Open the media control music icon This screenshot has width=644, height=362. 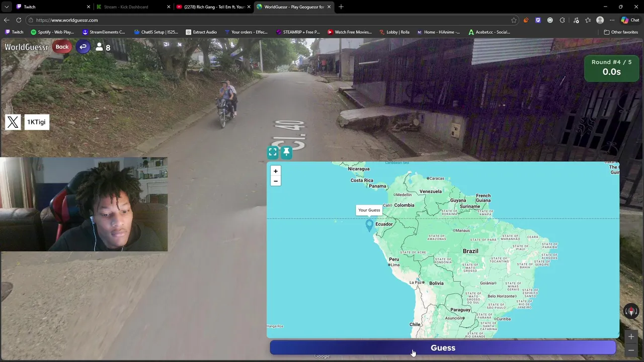576,20
